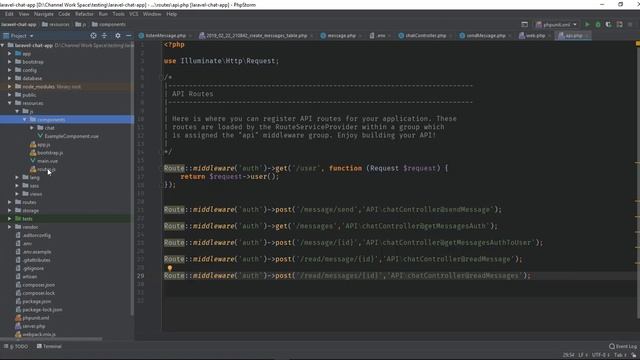This screenshot has height=360, width=640.
Task: Run the phpunit.xml configuration with green play
Action: [x=587, y=24]
